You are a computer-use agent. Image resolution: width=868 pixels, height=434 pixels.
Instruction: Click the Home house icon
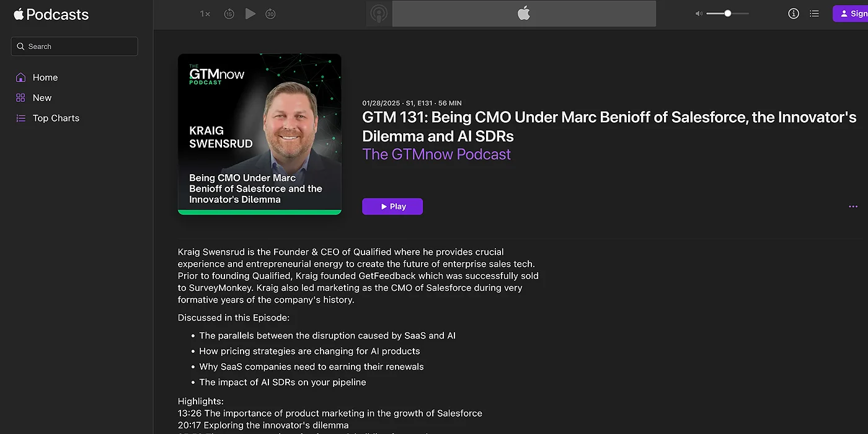click(x=20, y=77)
